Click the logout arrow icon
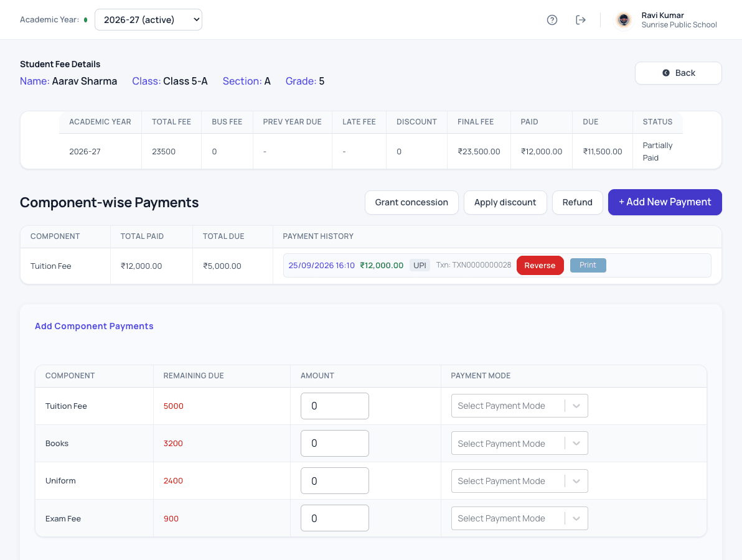742x560 pixels. [x=581, y=20]
